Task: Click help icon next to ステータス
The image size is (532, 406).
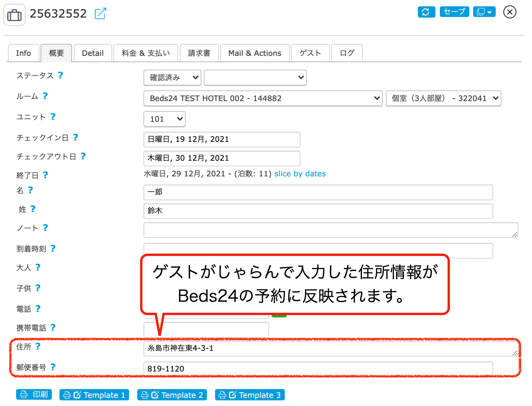Action: [61, 75]
